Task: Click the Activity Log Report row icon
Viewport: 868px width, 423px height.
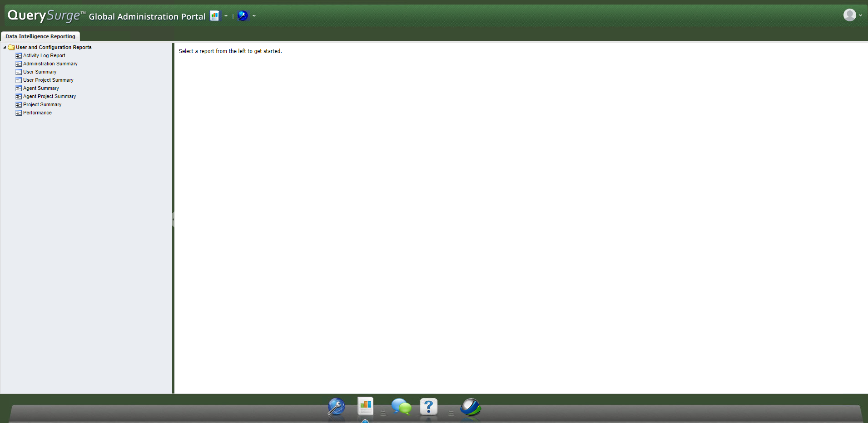Action: 19,55
